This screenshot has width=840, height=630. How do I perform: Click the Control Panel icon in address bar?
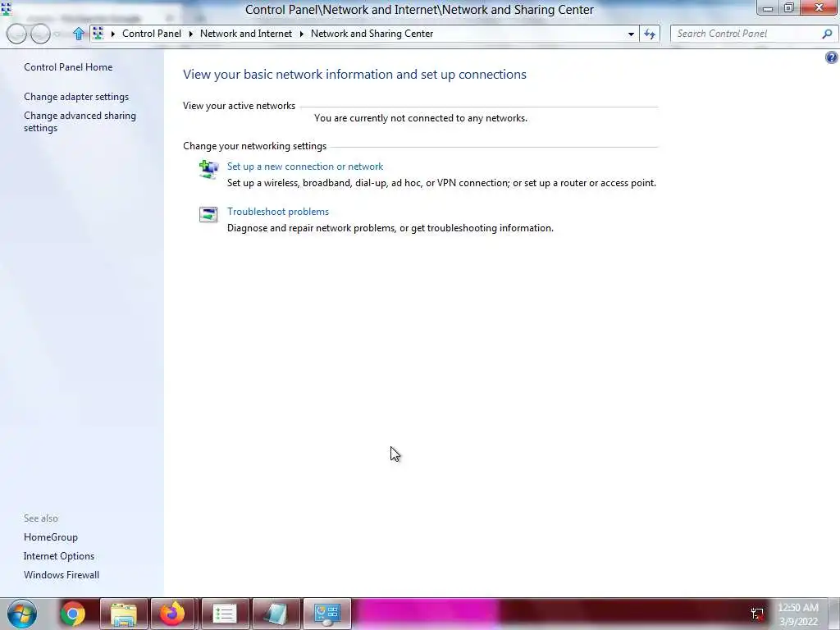point(98,33)
